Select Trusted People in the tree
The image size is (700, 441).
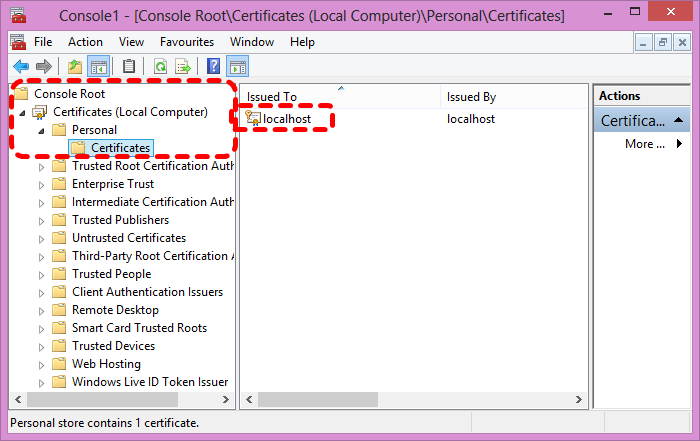[x=112, y=274]
